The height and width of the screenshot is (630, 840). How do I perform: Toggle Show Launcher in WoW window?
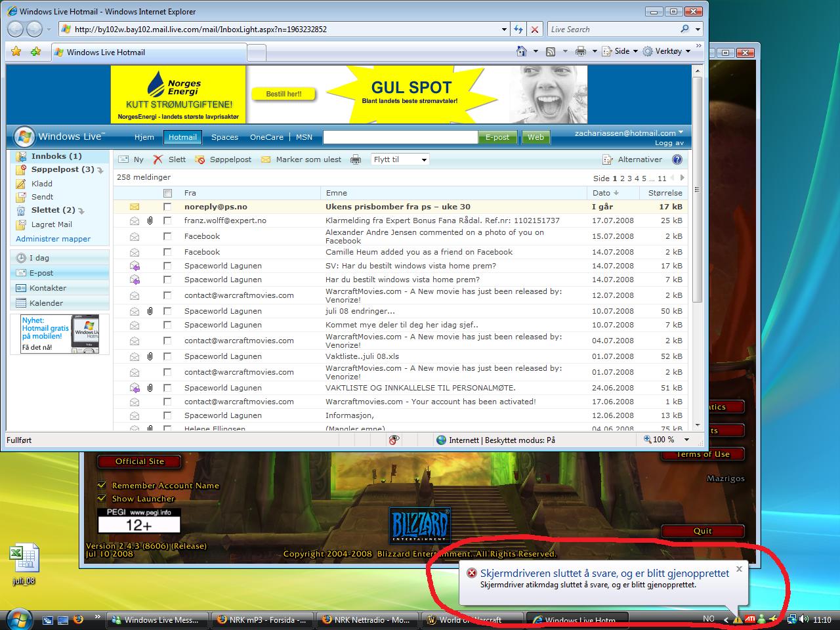tap(102, 498)
